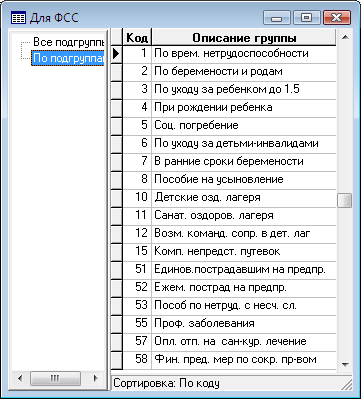Maximize the 'Для ФСС' window
The width and height of the screenshot is (361, 400).
tap(306, 18)
